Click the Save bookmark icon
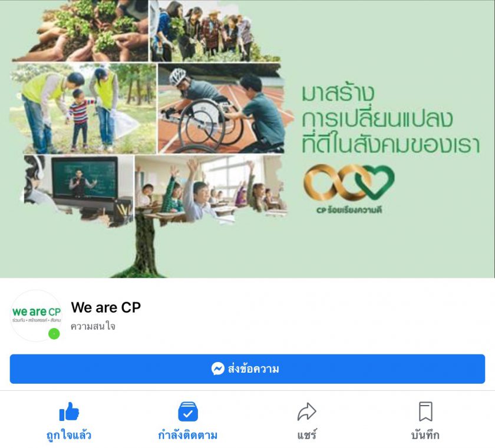This screenshot has height=448, width=495. [x=425, y=412]
